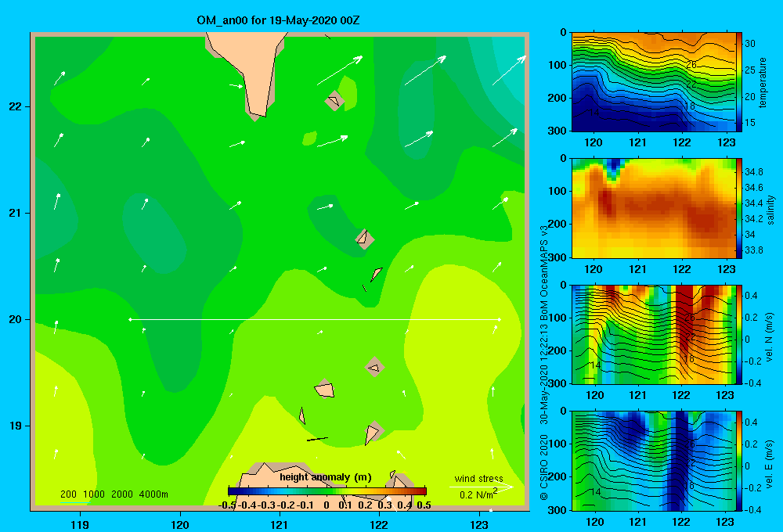Click the map title OM_an00 for 19-May-2020 00Z
Image resolution: width=783 pixels, height=532 pixels.
278,20
